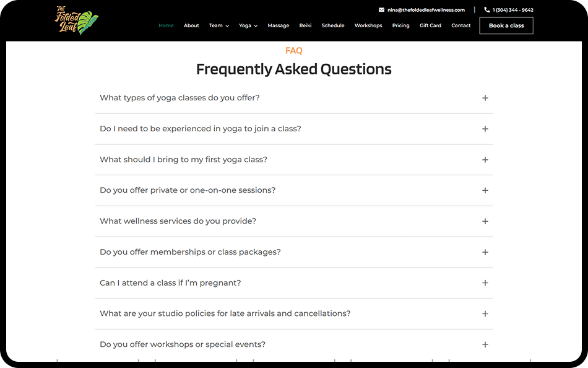Click the envelope email icon
588x368 pixels.
tap(381, 10)
